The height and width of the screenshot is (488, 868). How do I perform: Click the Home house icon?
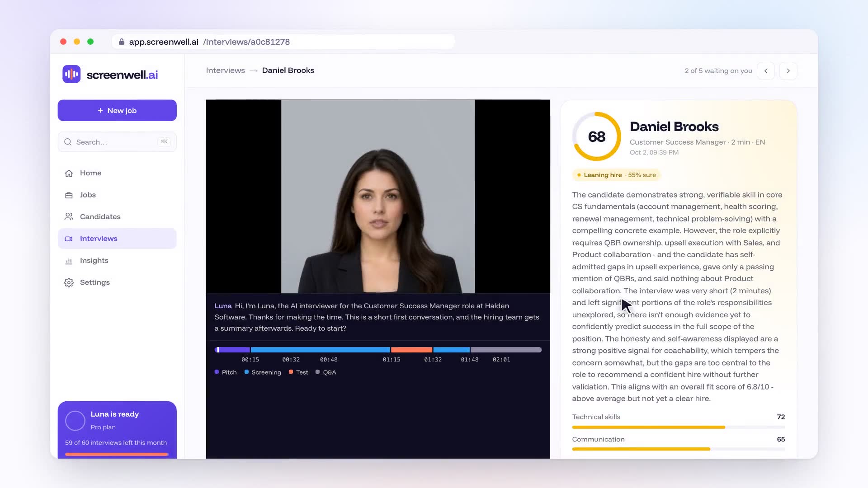[69, 173]
